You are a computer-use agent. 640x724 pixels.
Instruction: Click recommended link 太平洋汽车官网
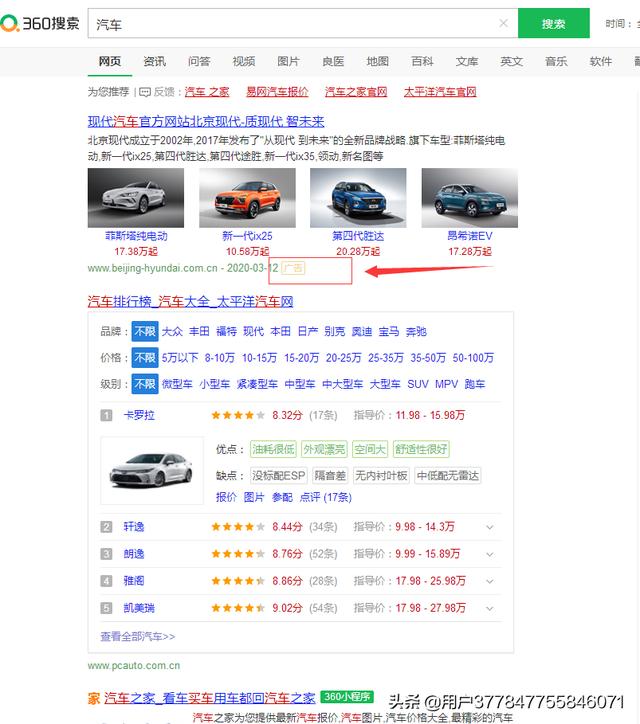(440, 92)
